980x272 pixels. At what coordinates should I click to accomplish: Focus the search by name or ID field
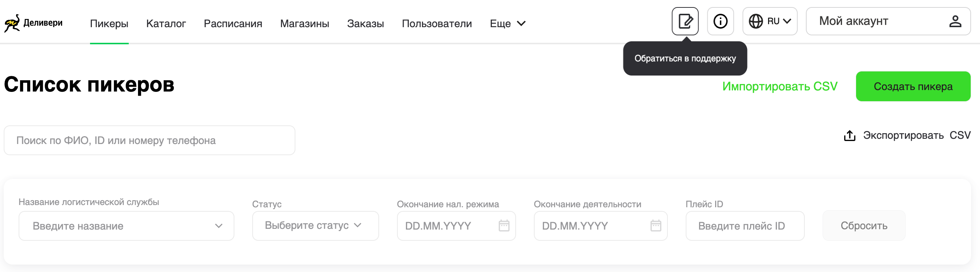(149, 140)
